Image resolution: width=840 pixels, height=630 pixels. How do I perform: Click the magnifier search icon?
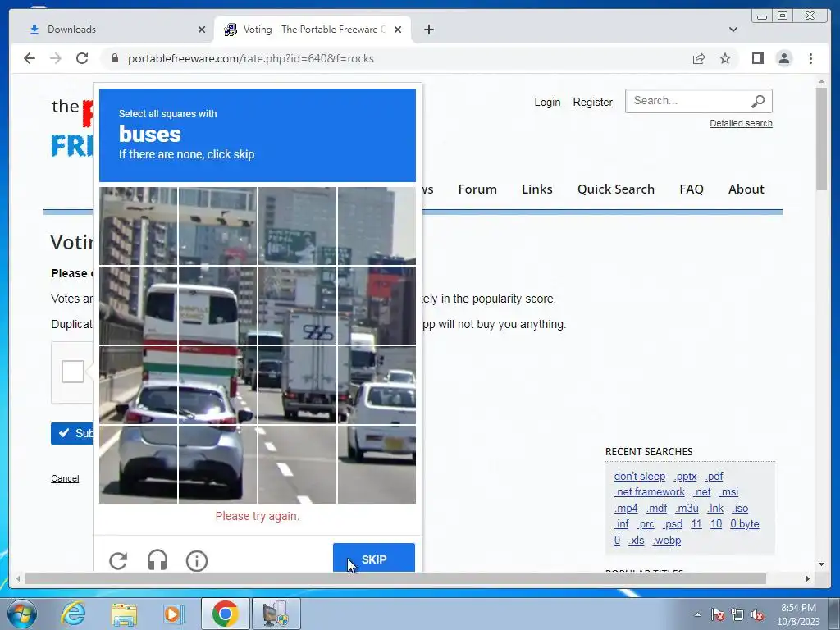tap(758, 101)
